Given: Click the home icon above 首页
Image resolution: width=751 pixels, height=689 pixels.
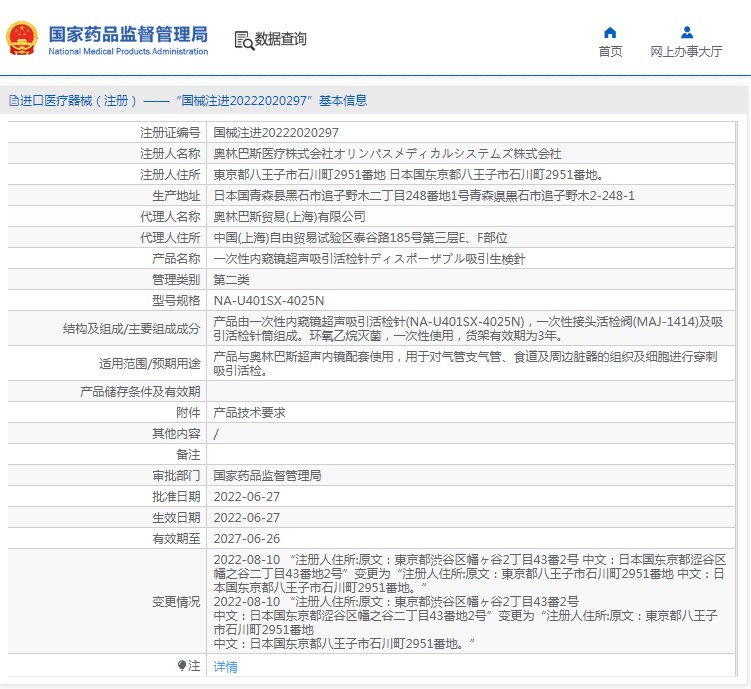Looking at the screenshot, I should pyautogui.click(x=610, y=32).
